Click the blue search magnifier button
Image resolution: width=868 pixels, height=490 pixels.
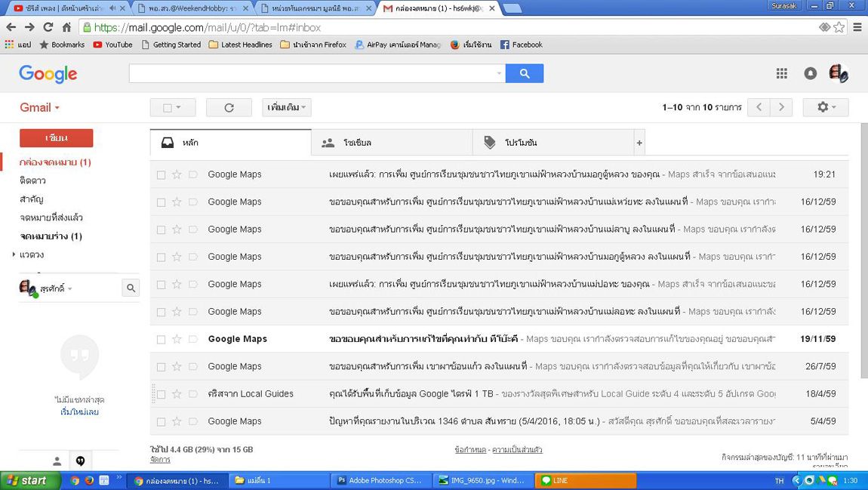(524, 73)
